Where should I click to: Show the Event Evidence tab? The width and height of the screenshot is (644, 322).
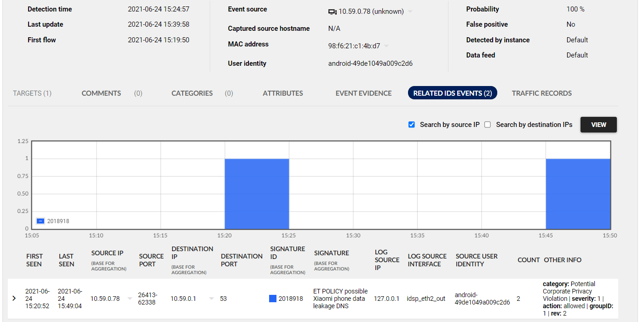click(363, 93)
